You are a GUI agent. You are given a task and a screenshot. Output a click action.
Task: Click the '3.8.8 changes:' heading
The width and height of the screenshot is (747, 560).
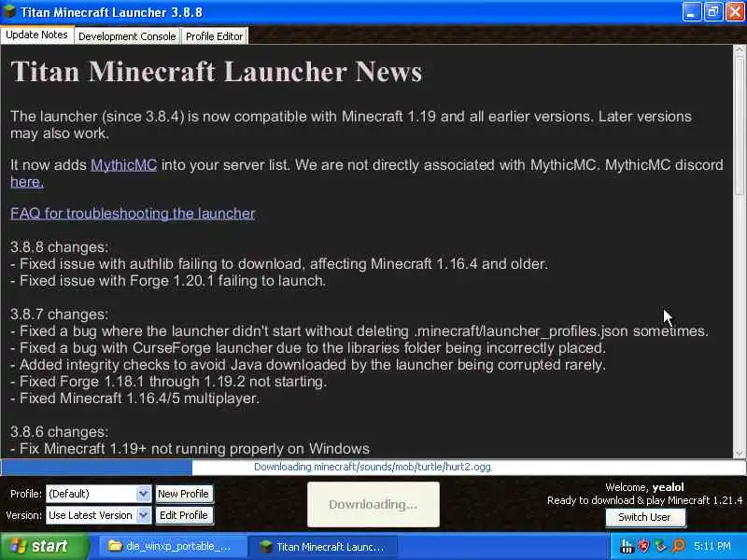pos(60,247)
